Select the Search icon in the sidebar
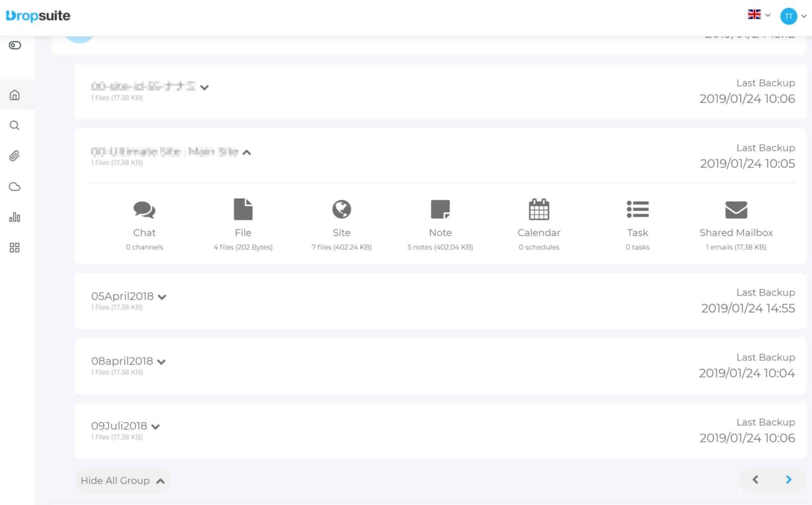 point(14,125)
